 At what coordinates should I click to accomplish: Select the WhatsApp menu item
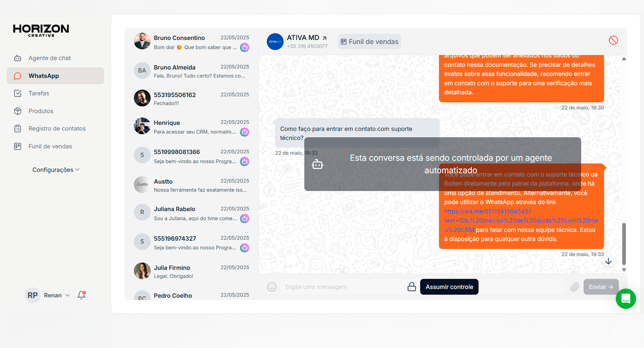click(x=55, y=76)
